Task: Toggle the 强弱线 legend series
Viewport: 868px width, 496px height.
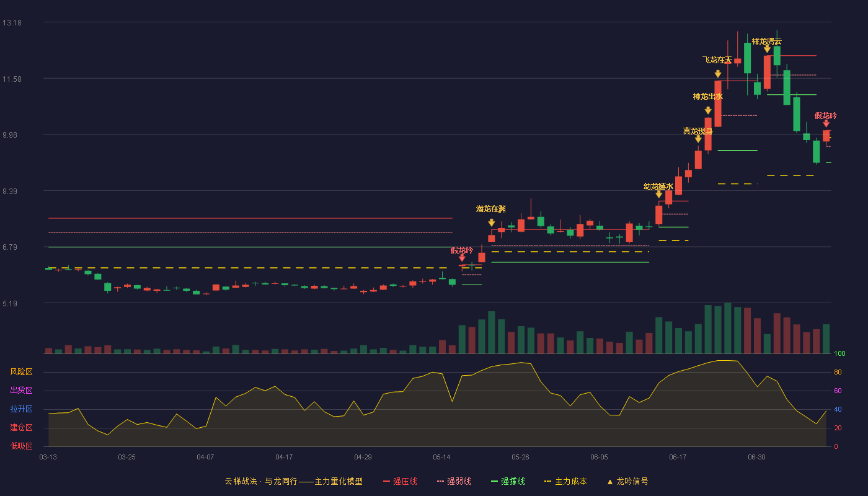Action: click(454, 481)
